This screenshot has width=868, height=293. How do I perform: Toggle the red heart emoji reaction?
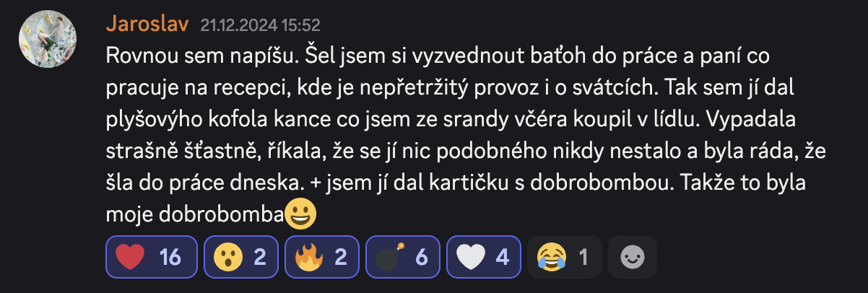click(151, 257)
